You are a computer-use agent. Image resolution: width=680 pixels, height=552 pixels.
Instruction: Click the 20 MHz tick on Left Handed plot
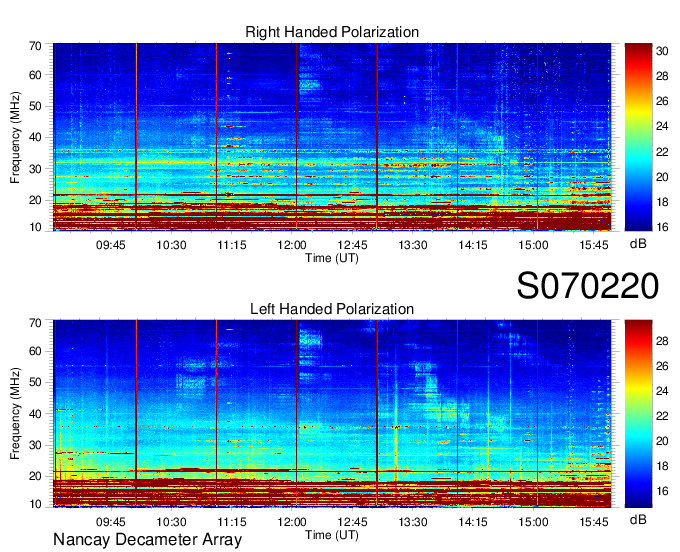tap(35, 477)
